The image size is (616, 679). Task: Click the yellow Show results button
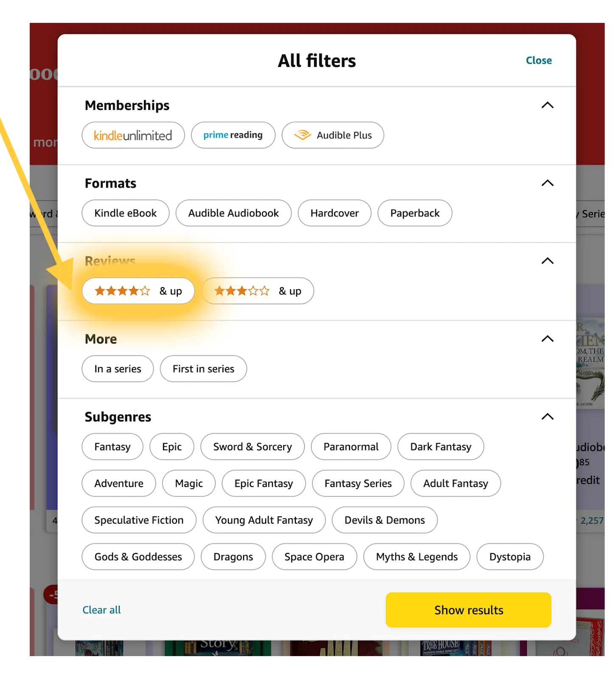(469, 610)
